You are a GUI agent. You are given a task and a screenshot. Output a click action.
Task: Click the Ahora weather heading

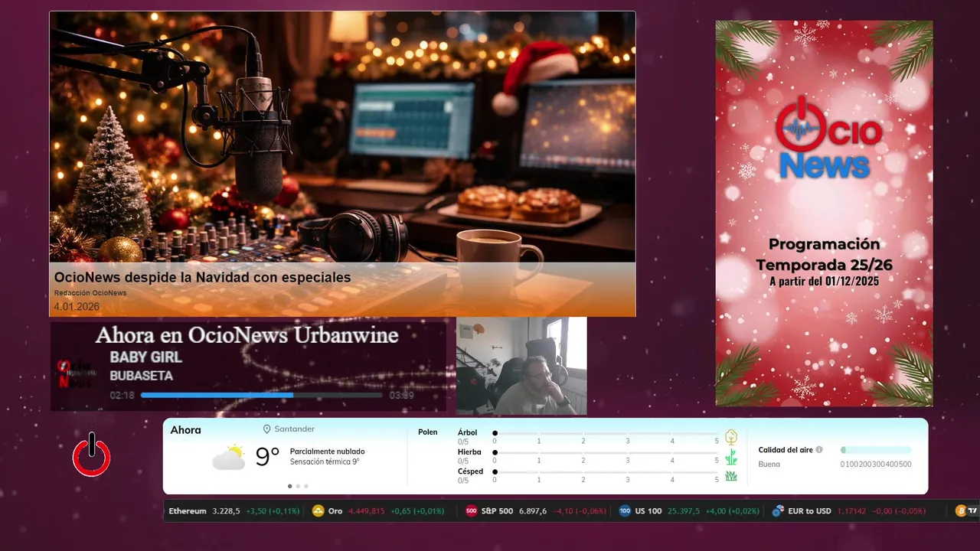click(185, 430)
